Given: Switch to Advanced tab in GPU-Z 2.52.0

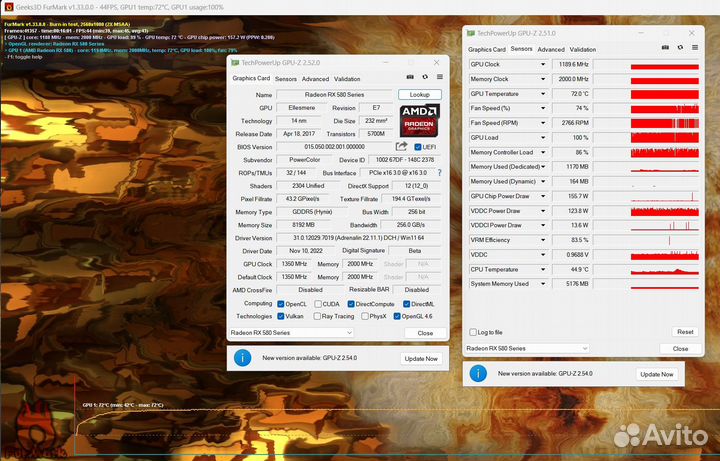Looking at the screenshot, I should pos(315,79).
